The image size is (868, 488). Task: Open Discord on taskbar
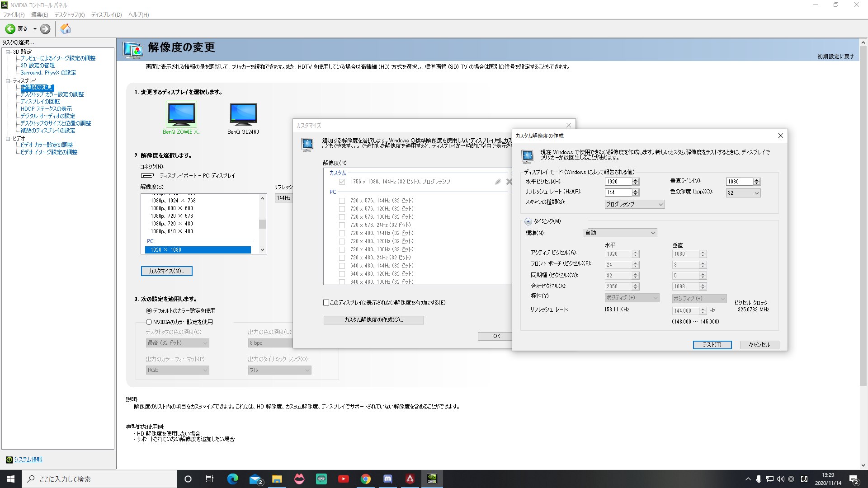[x=388, y=479]
